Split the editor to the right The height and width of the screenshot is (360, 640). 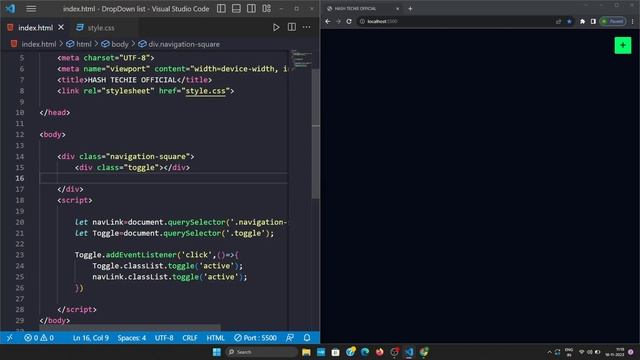pos(292,27)
